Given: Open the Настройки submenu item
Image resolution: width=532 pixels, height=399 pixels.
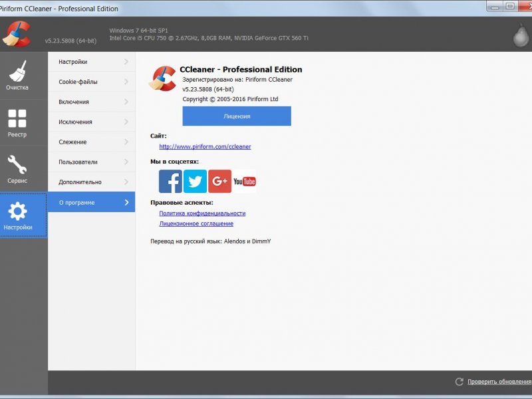Looking at the screenshot, I should point(92,62).
